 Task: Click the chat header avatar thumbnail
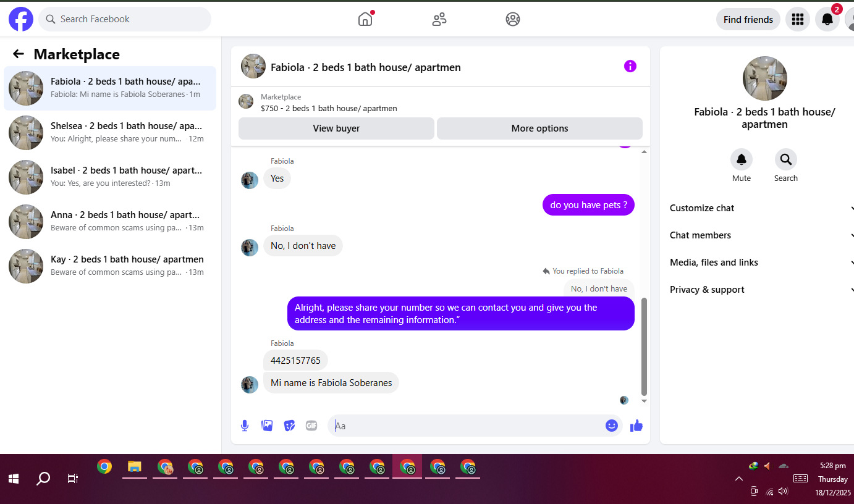(253, 66)
